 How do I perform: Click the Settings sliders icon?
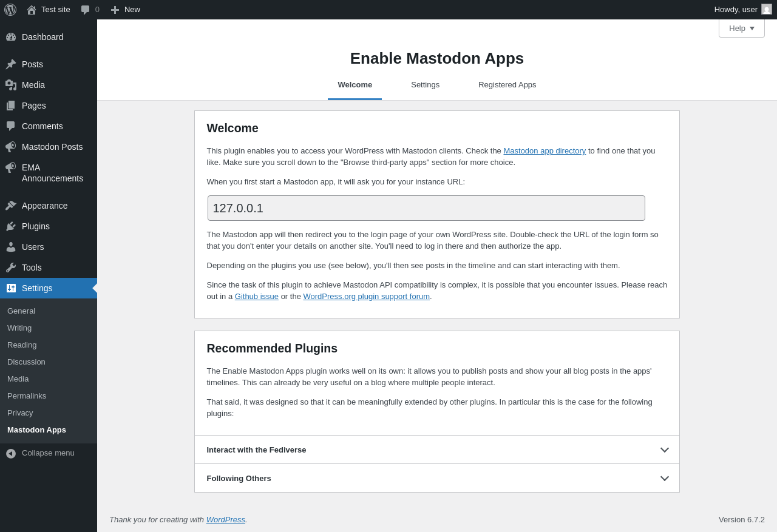11,288
